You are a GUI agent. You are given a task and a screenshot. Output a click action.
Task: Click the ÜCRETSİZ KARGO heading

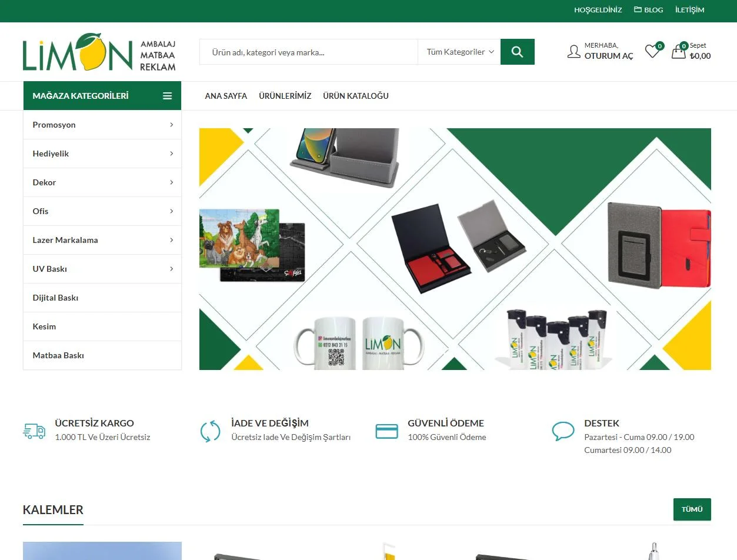(94, 423)
